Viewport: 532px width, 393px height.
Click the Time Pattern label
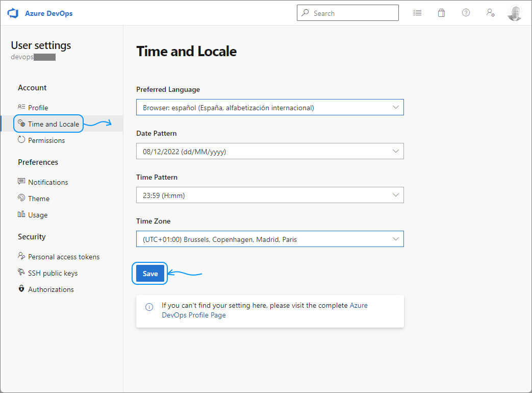(157, 177)
